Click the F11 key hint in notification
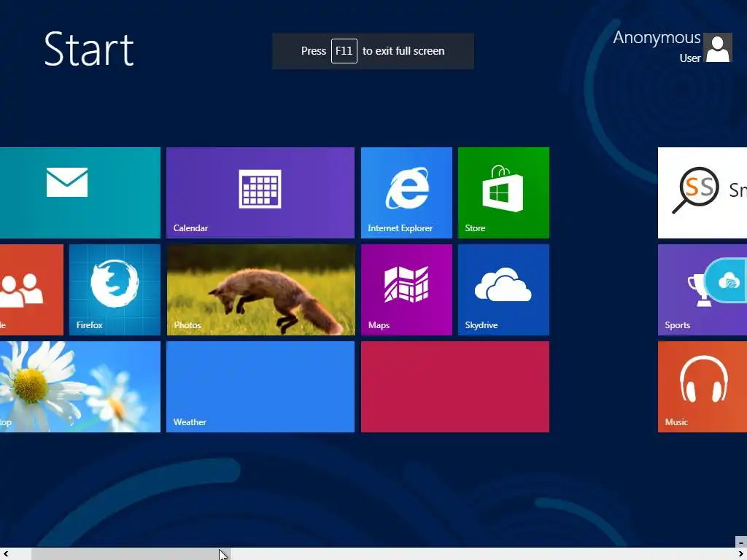The height and width of the screenshot is (560, 747). click(x=344, y=51)
